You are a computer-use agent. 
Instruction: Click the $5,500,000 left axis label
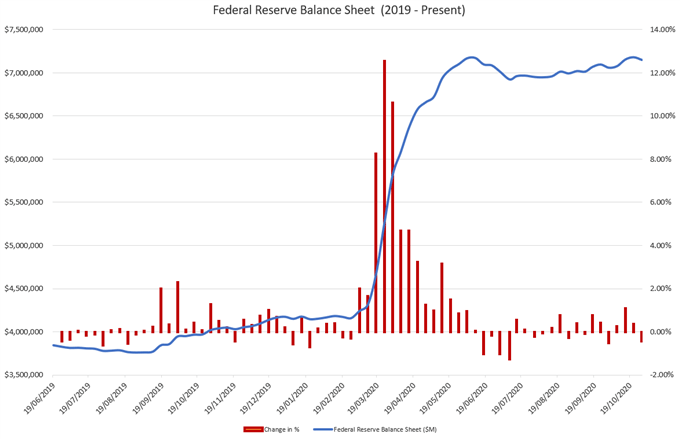pyautogui.click(x=23, y=202)
